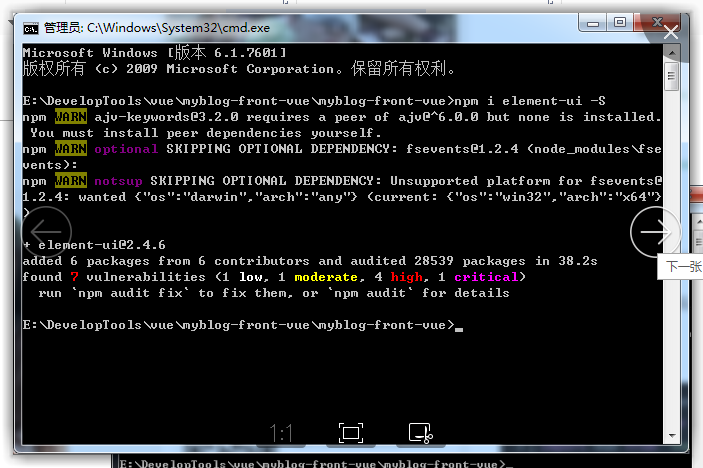Click 'added 6 packages from 6 contributors' text
The width and height of the screenshot is (703, 468).
point(166,261)
